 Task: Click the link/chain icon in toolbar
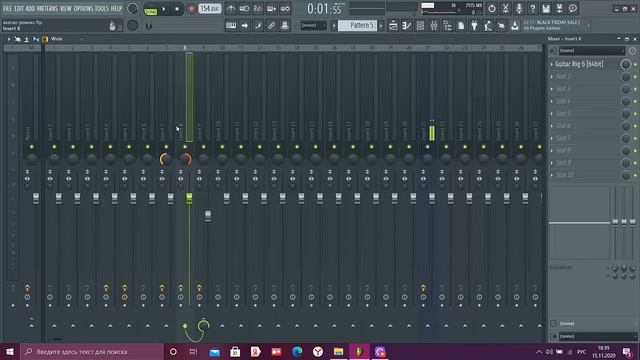pos(271,26)
